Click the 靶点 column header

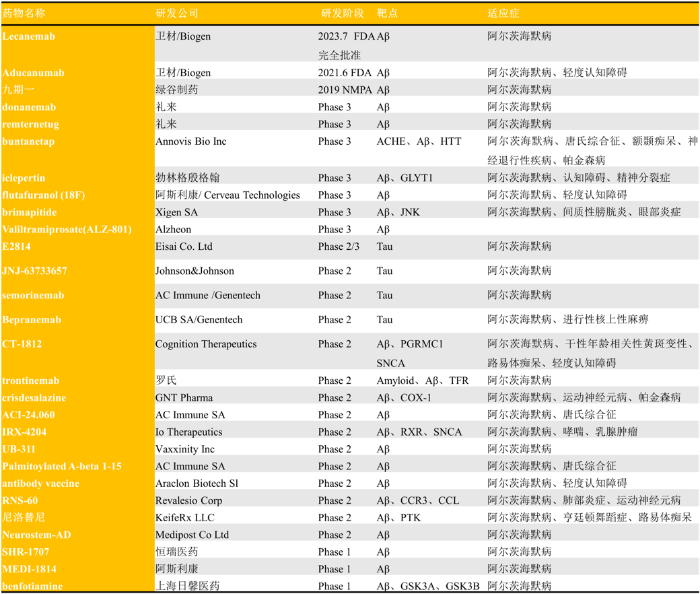pos(387,13)
